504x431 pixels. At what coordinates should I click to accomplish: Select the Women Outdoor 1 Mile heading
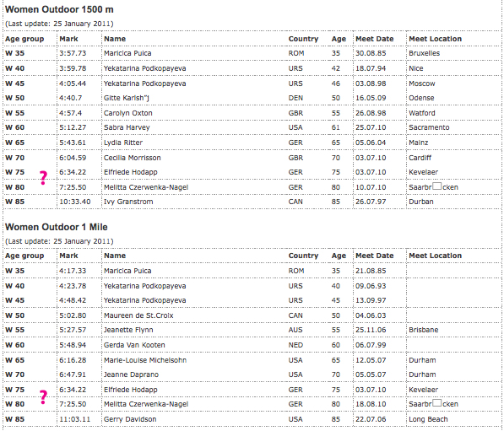57,227
